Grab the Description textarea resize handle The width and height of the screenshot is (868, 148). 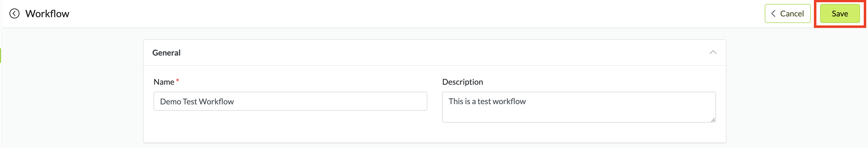point(713,120)
